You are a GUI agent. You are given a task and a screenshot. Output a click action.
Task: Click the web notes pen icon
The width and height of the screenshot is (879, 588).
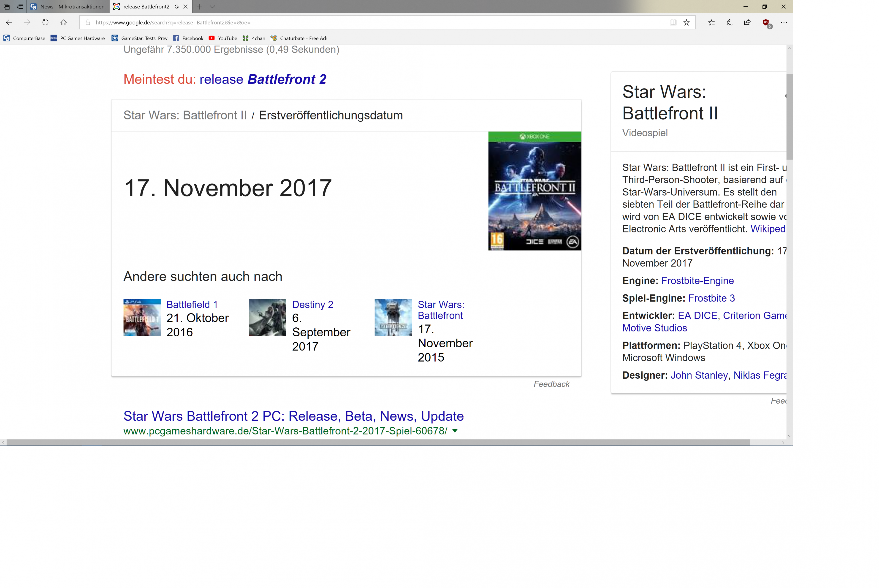pyautogui.click(x=729, y=22)
